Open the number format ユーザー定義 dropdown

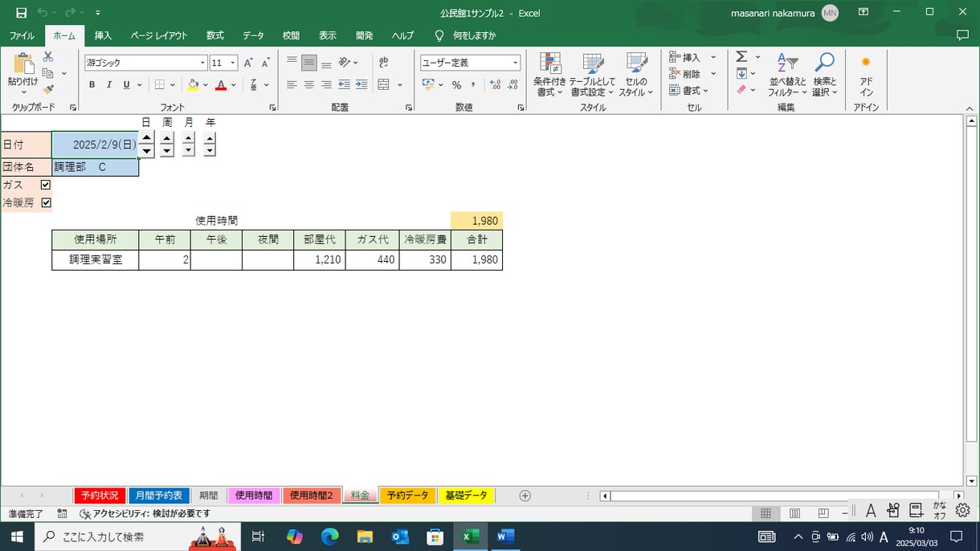click(515, 63)
